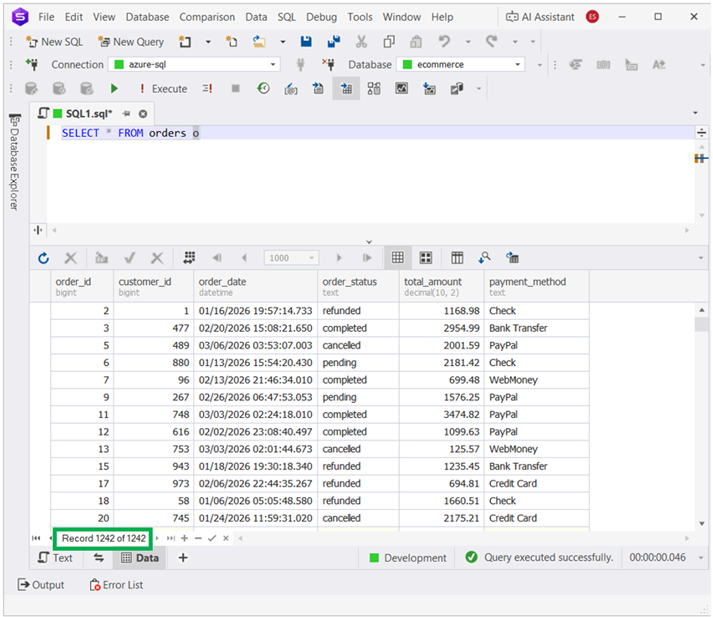Click the find in grid magnifier icon

coord(485,258)
